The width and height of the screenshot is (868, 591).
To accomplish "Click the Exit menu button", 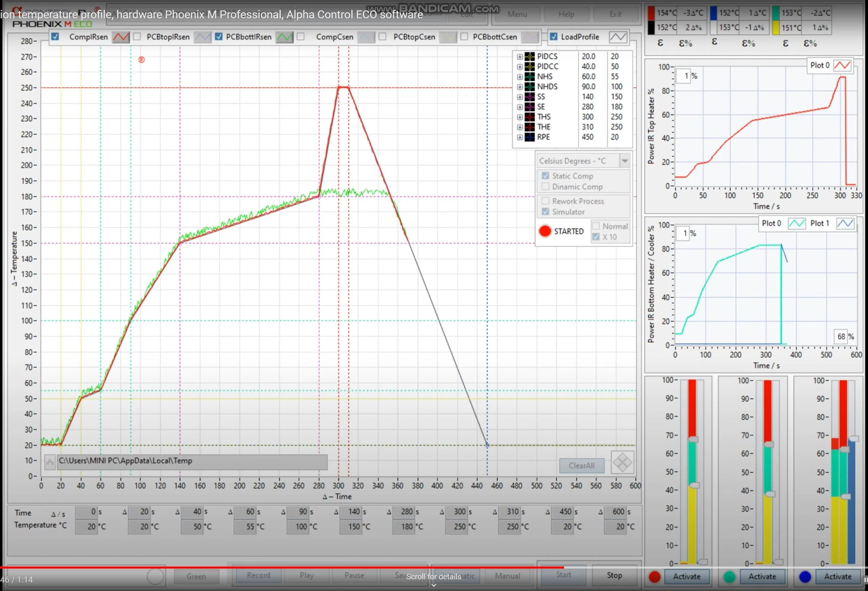I will click(615, 14).
